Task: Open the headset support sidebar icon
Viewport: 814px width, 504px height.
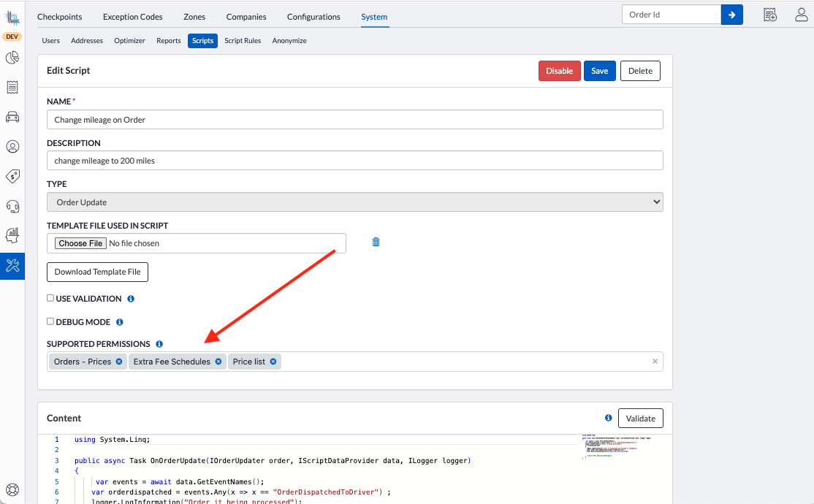Action: [12, 207]
